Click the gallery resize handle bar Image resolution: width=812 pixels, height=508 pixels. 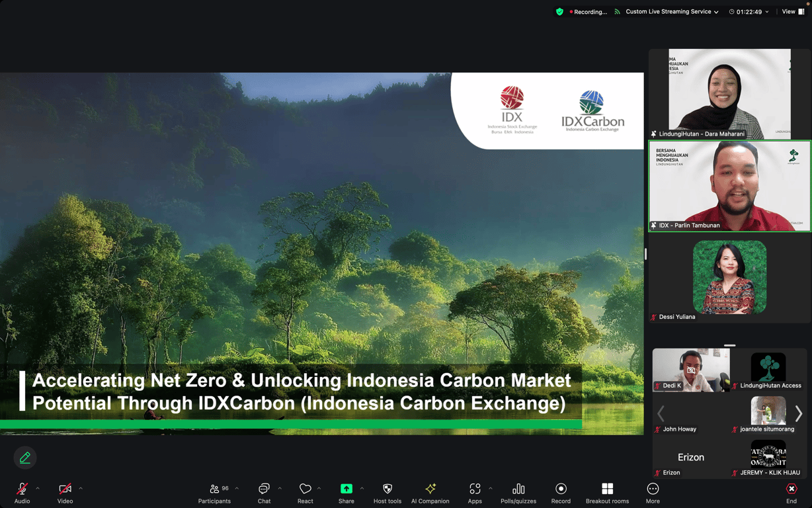729,345
